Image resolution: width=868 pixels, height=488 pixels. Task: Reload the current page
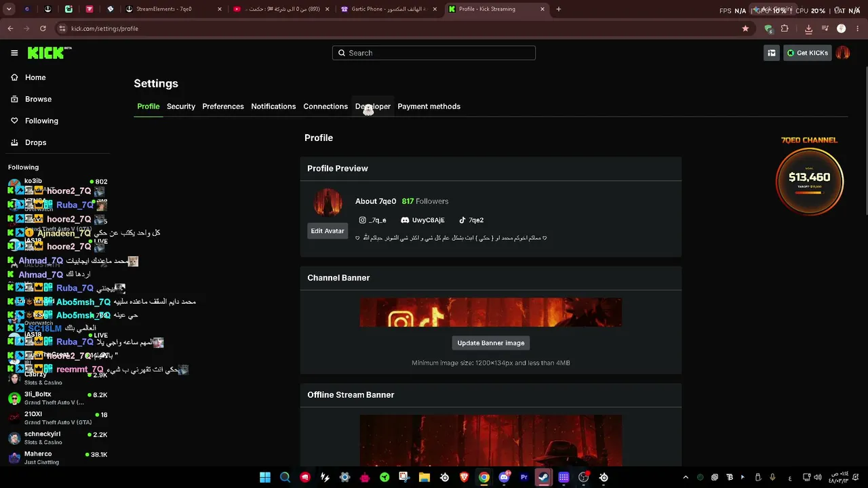pos(43,28)
